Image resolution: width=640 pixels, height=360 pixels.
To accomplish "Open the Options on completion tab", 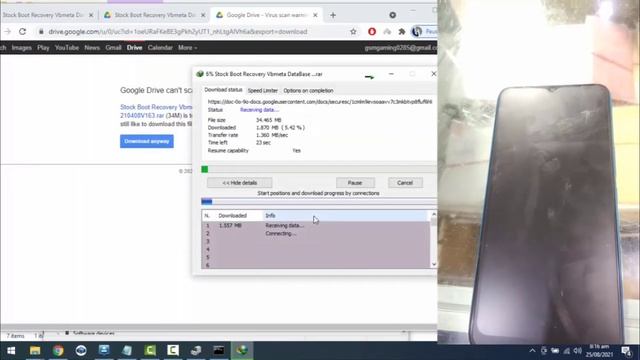I will coord(309,91).
